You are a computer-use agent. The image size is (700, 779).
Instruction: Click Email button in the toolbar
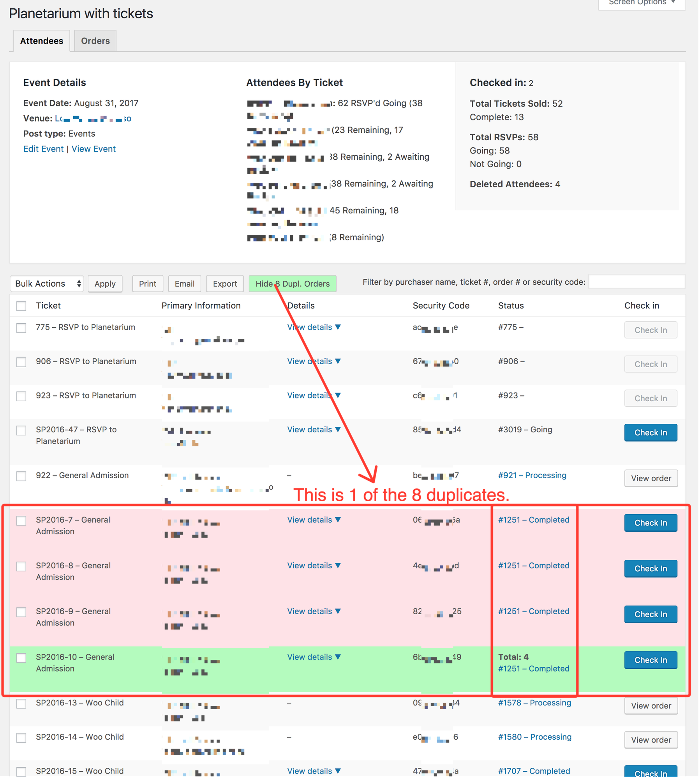pyautogui.click(x=184, y=284)
